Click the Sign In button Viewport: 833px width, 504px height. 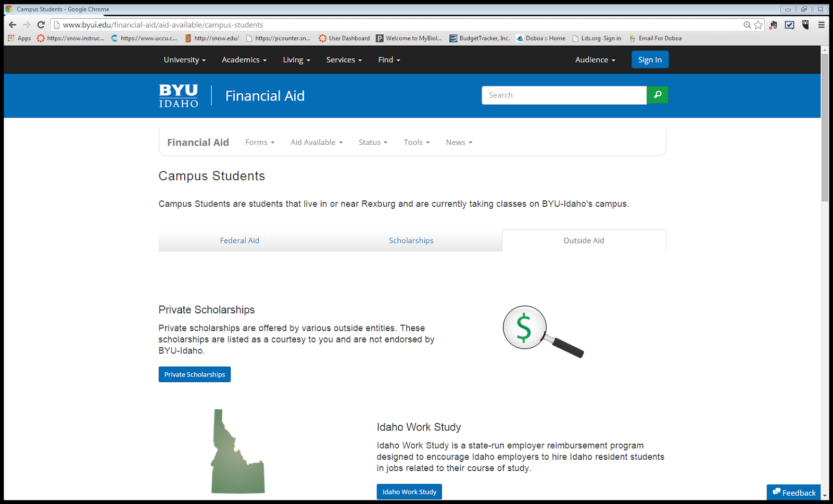(650, 60)
